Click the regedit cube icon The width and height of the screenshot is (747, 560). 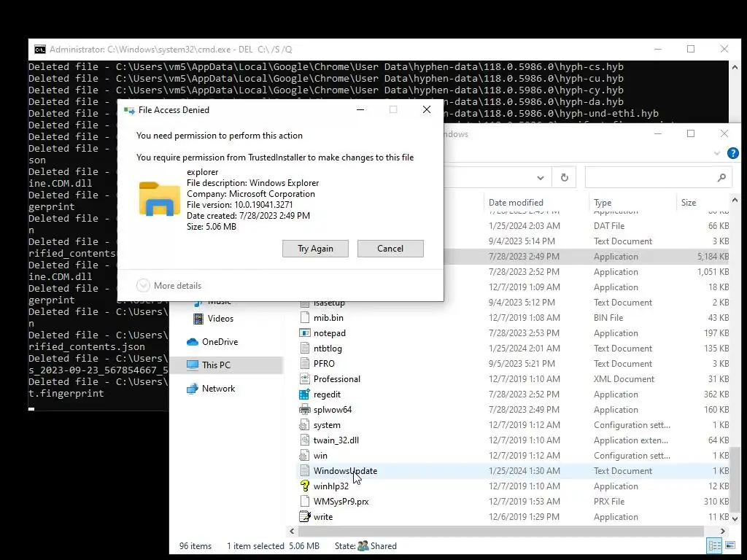(x=304, y=394)
